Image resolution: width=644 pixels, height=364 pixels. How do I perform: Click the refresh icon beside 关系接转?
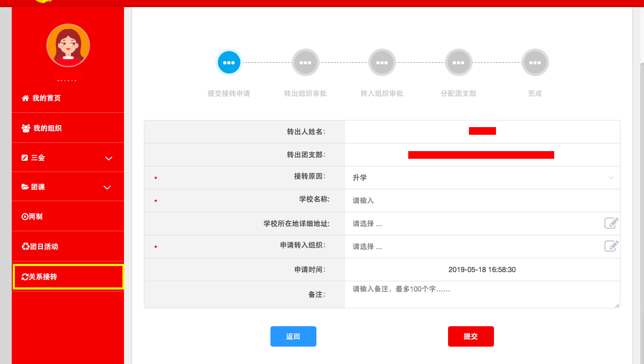[25, 277]
